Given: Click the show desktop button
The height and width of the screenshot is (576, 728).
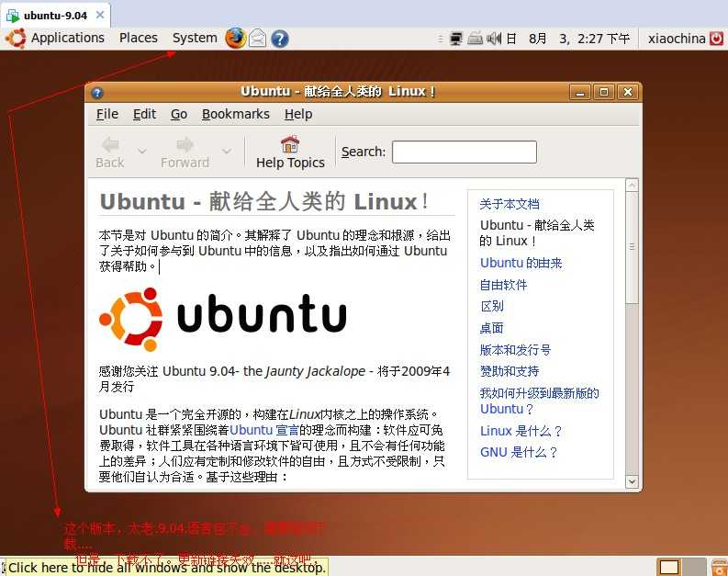Looking at the screenshot, I should 3,568.
